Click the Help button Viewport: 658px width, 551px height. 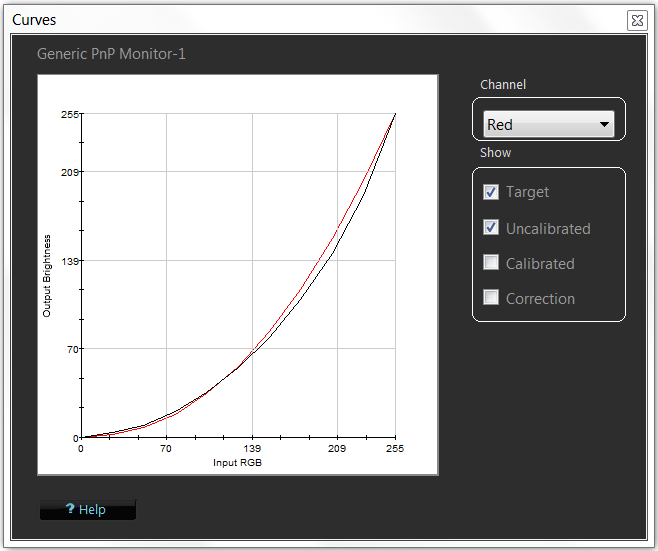(88, 509)
